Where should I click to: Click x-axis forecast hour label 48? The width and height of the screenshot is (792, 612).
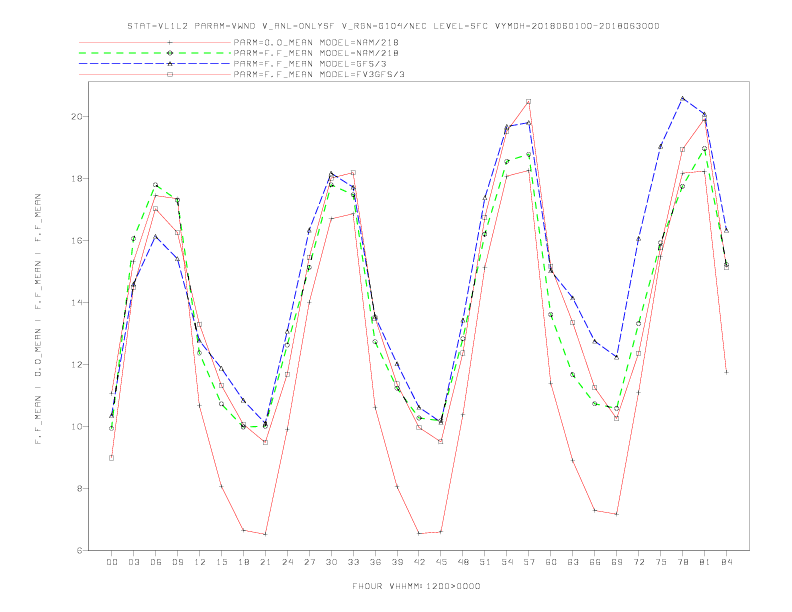[463, 562]
